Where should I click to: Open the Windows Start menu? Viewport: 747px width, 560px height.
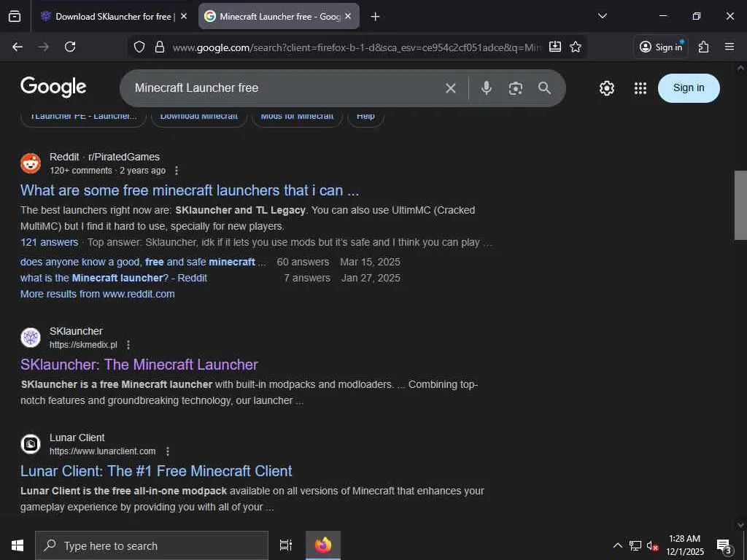(18, 545)
